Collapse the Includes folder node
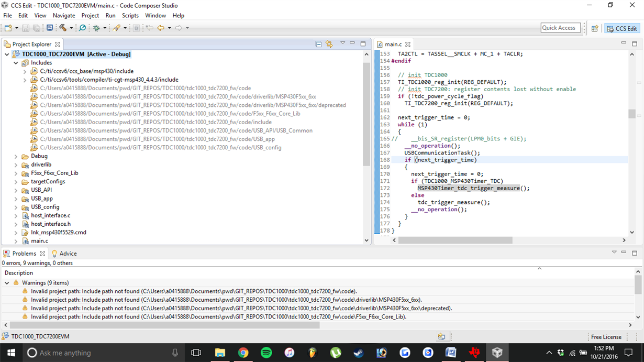644x362 pixels. click(16, 63)
